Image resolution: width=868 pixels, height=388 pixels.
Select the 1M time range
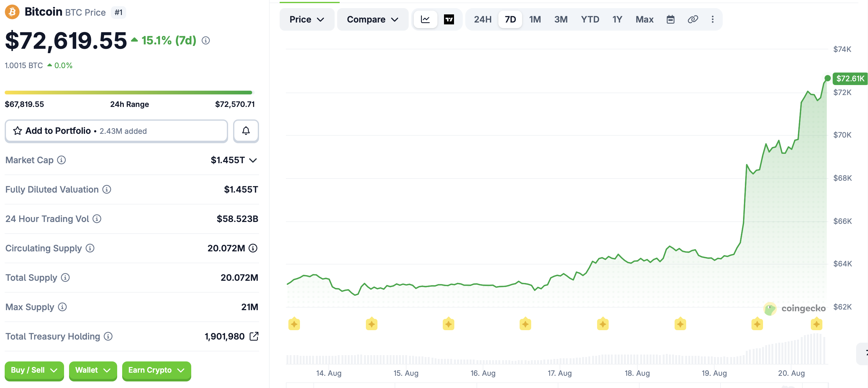tap(535, 20)
